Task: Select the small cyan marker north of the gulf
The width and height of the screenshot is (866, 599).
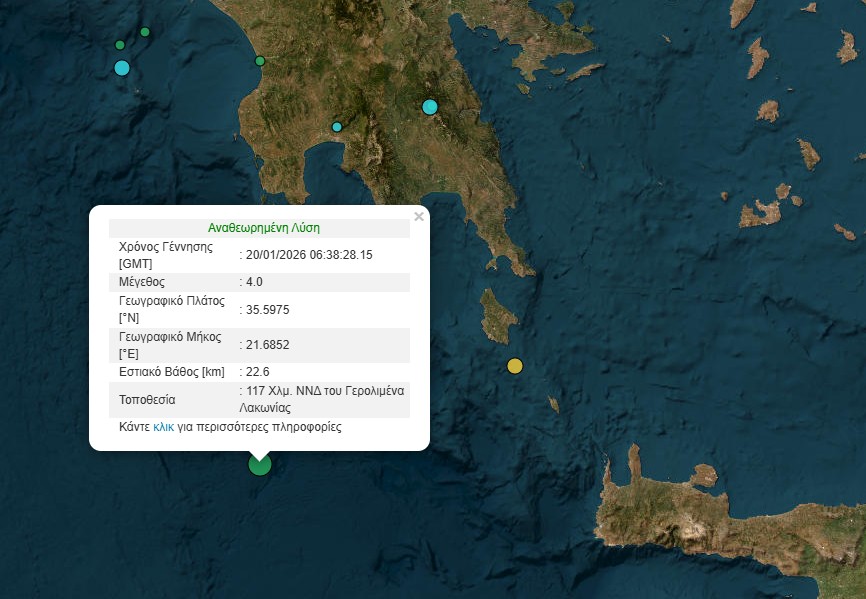Action: click(337, 127)
